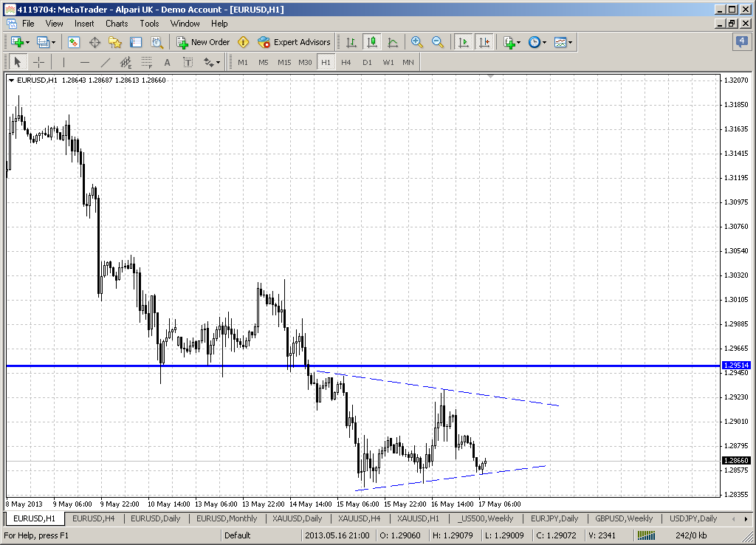Show the Market Watch window
756x545 pixels.
74,42
